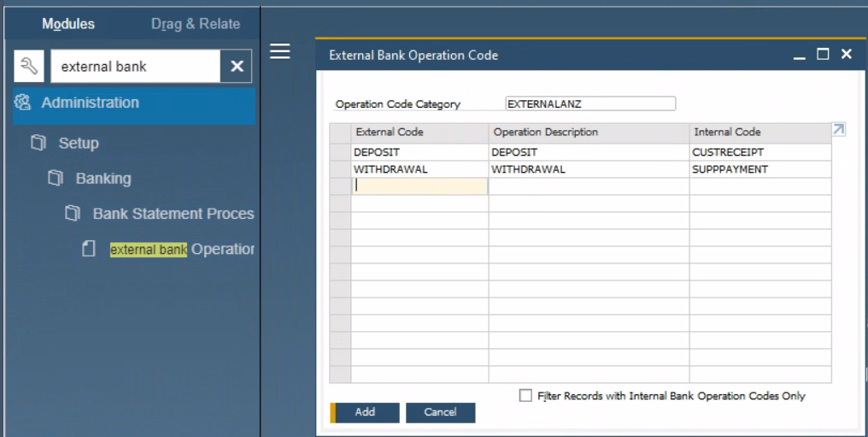Click the Setup folder icon
Viewport: 868px width, 437px height.
(38, 143)
